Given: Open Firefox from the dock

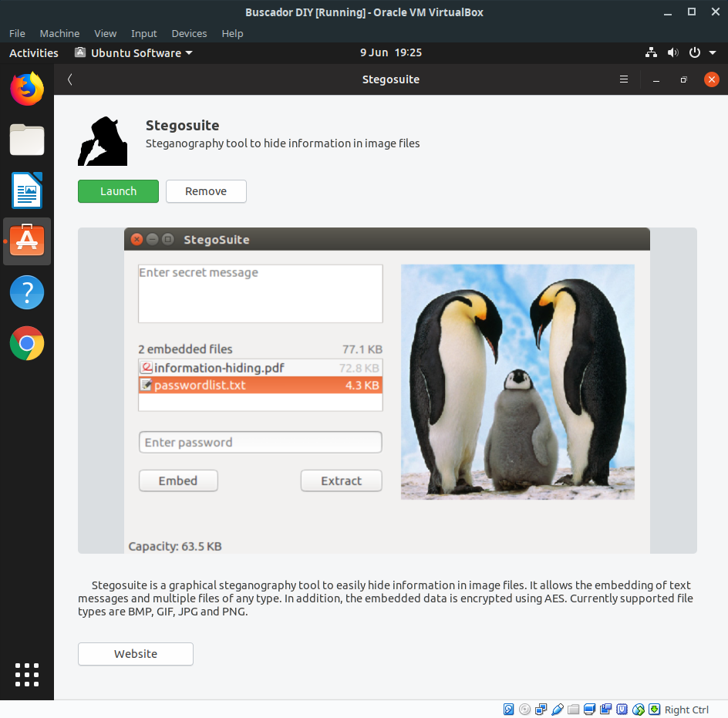Looking at the screenshot, I should tap(27, 89).
